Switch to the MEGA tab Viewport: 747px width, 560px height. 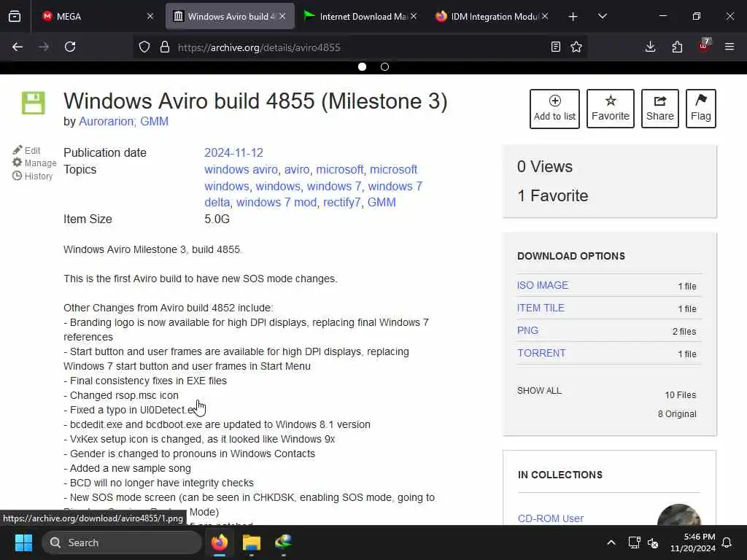click(98, 16)
